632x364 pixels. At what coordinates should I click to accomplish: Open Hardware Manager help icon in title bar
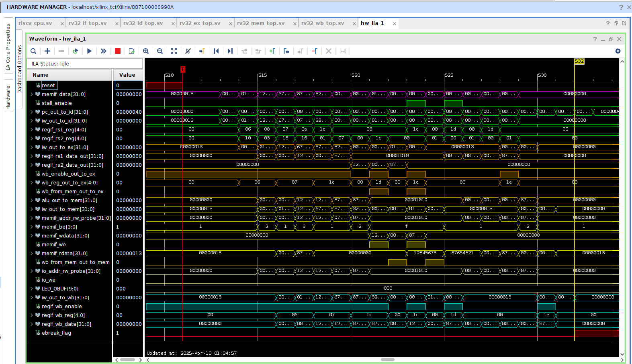[x=621, y=7]
